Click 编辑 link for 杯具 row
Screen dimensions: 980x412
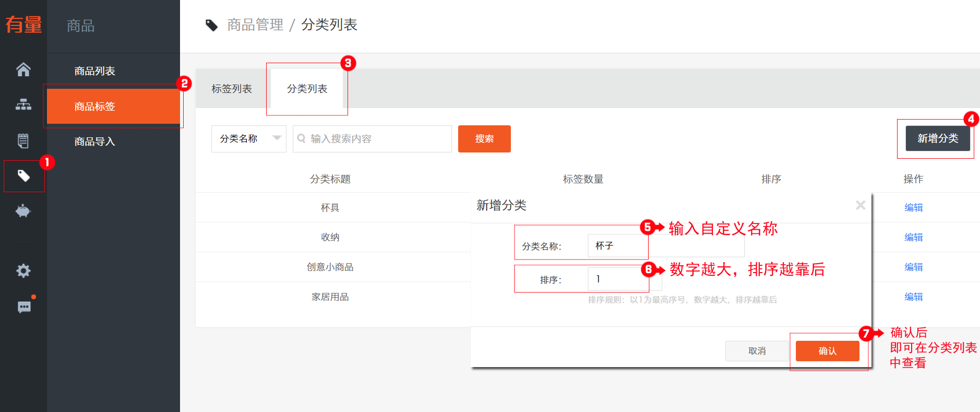913,207
